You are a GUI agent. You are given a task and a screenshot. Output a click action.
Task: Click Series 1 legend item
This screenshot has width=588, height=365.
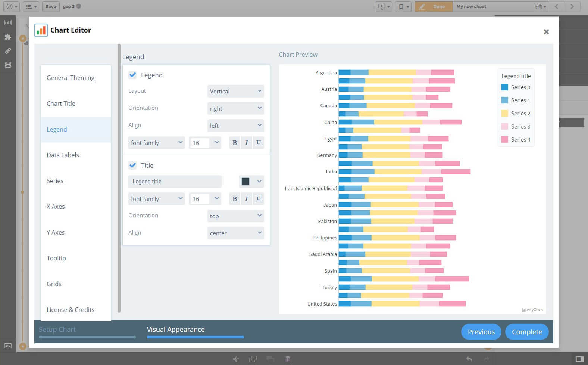click(516, 100)
